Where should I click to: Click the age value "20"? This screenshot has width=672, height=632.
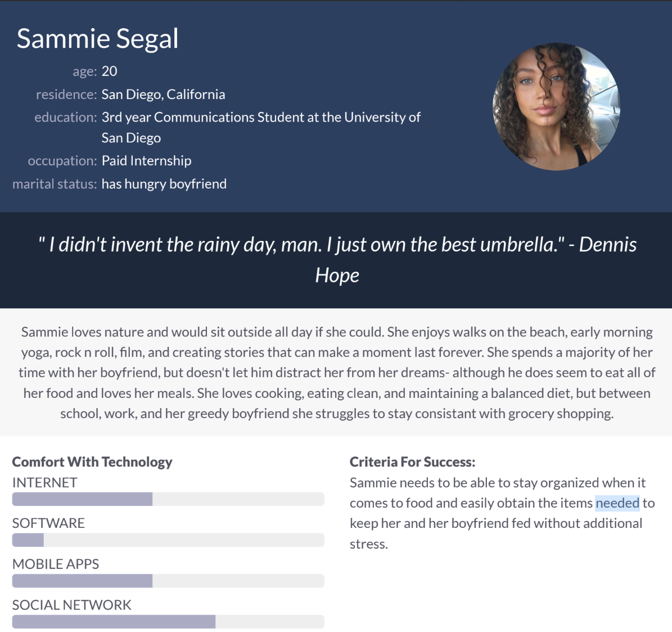click(109, 71)
